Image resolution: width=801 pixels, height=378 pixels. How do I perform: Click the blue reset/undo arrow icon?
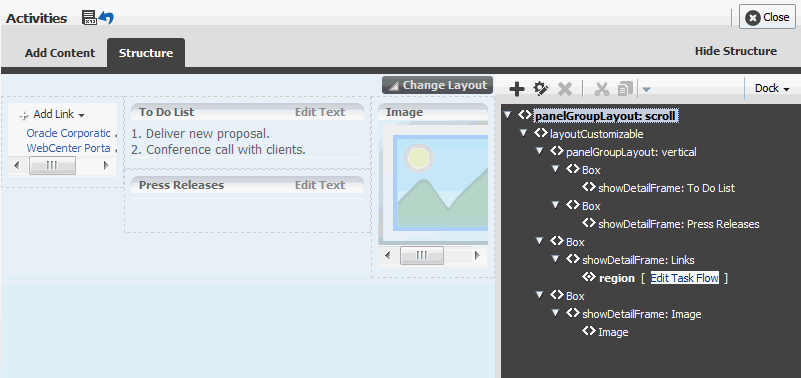pyautogui.click(x=106, y=18)
